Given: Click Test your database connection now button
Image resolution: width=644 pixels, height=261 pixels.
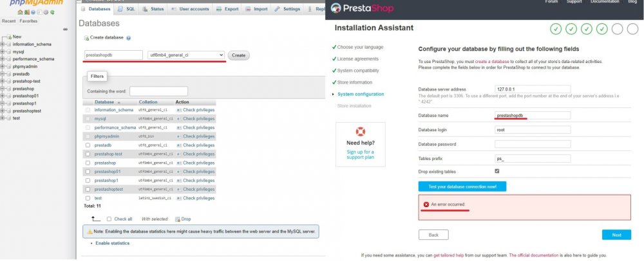Looking at the screenshot, I should point(462,186).
